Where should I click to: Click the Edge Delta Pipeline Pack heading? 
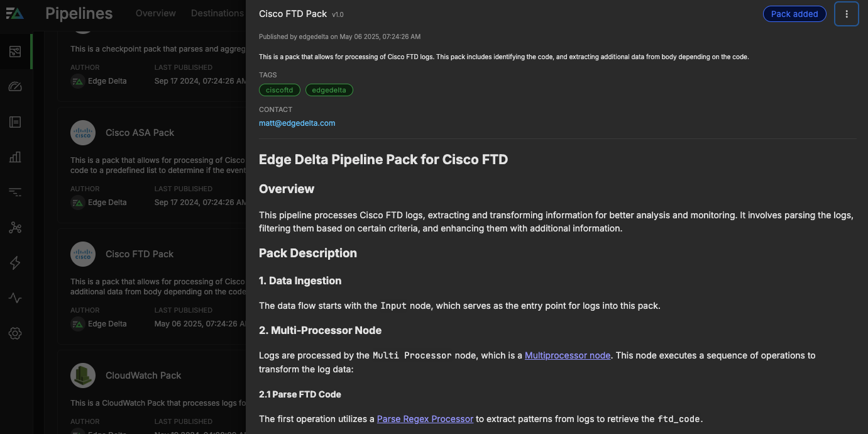383,160
